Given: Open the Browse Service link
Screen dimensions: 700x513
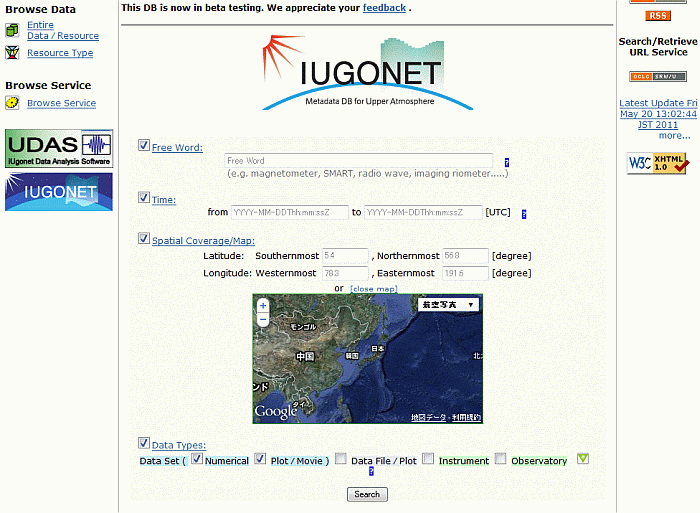Looking at the screenshot, I should [62, 103].
